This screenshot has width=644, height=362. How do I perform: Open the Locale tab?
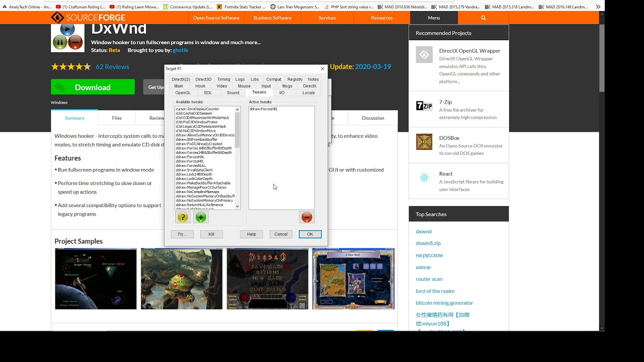308,93
